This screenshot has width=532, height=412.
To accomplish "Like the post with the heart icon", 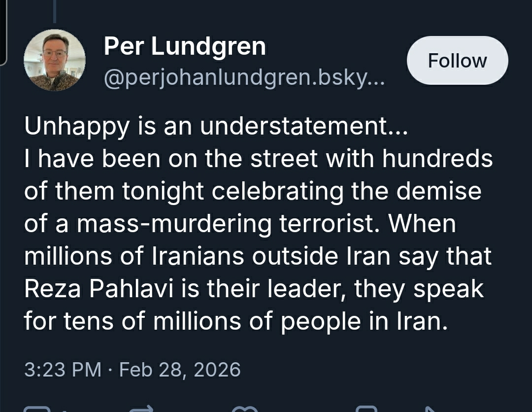I will (246, 409).
